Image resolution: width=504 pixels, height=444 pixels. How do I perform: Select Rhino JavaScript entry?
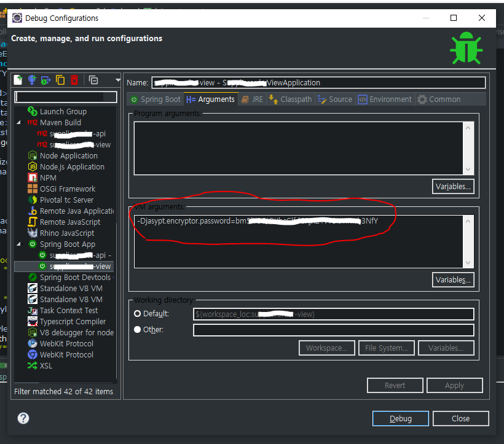point(67,233)
